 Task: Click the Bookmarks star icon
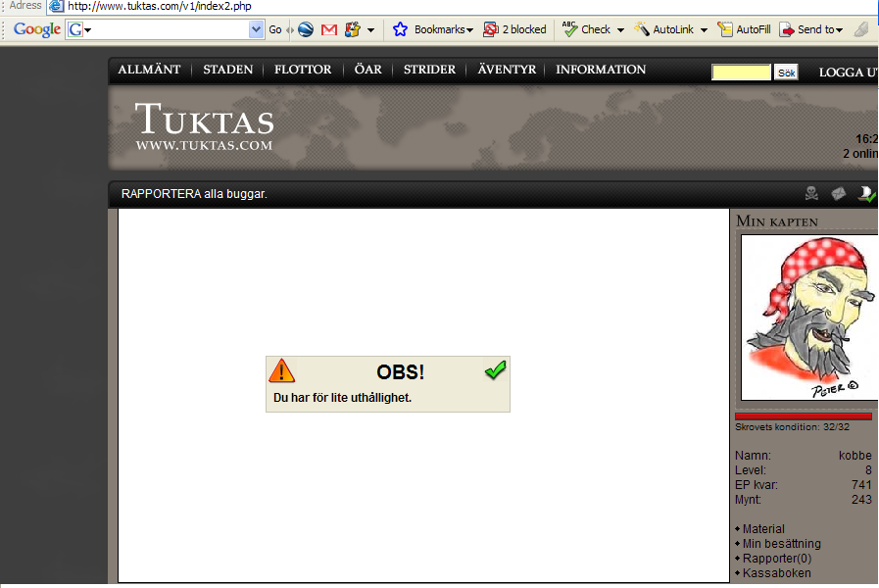click(x=400, y=29)
